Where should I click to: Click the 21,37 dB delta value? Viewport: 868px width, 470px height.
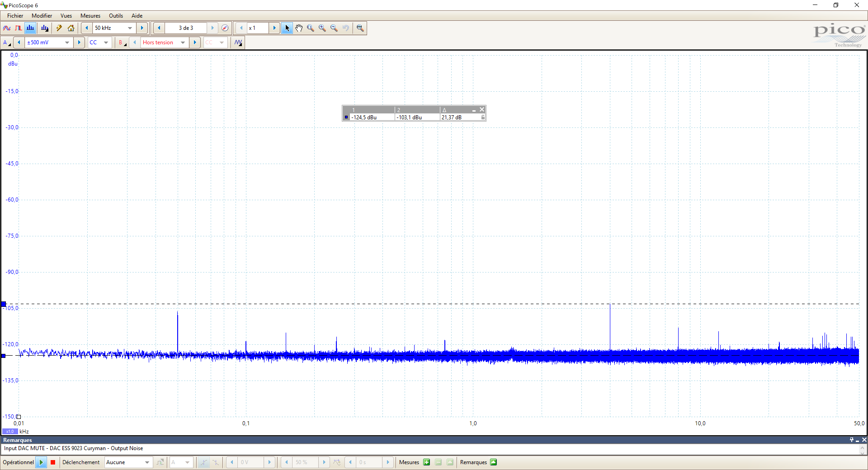452,117
